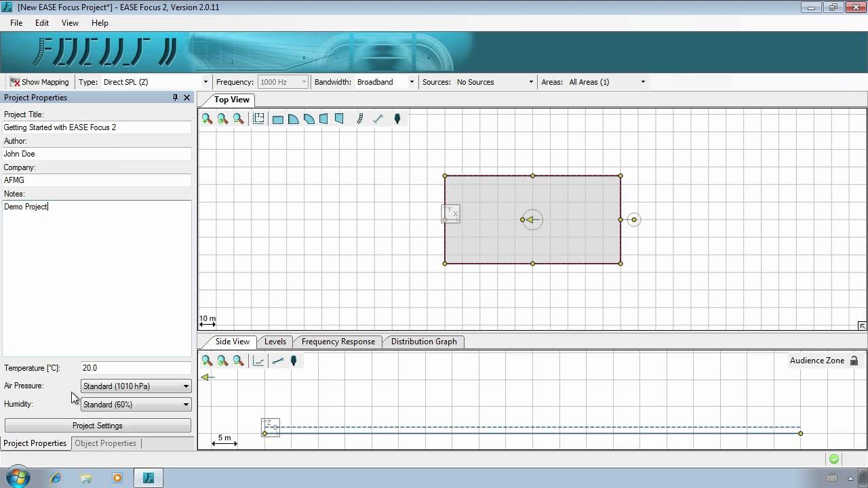The width and height of the screenshot is (868, 488).
Task: Zoom in using Top View magnifier plus
Action: pyautogui.click(x=207, y=119)
